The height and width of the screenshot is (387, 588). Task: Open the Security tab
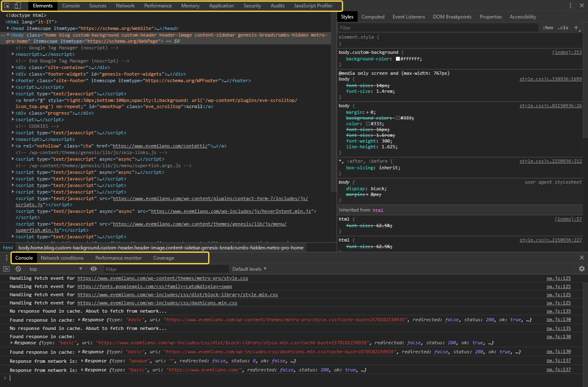tap(252, 6)
